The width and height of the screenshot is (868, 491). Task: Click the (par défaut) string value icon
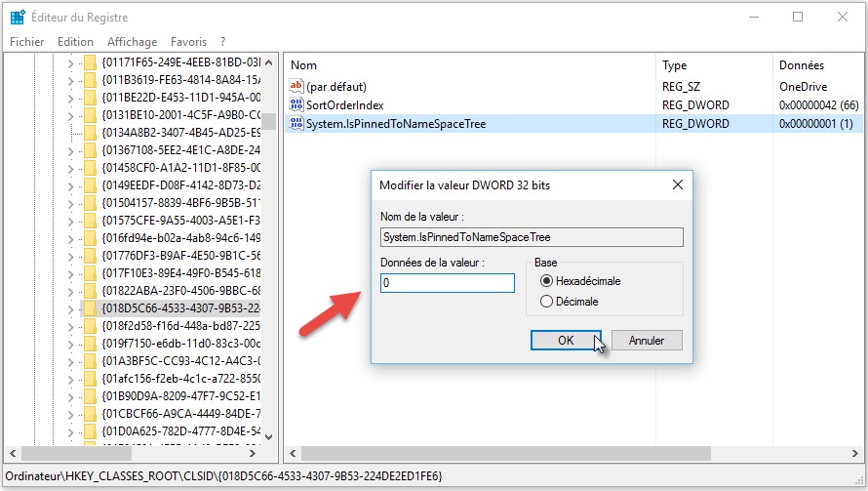point(297,86)
